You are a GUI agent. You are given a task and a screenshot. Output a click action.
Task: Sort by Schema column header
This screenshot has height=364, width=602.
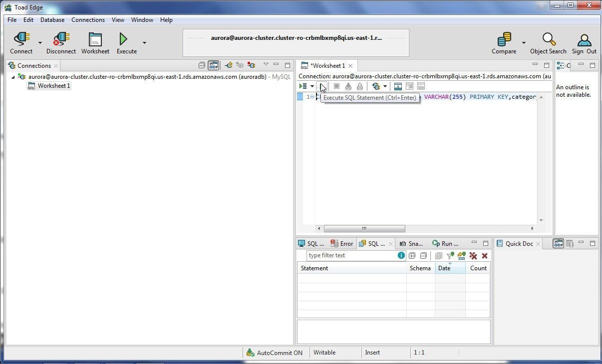420,268
